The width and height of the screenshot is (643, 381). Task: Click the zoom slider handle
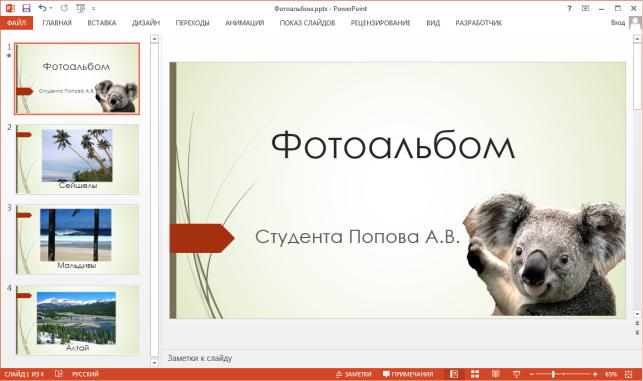click(x=553, y=374)
